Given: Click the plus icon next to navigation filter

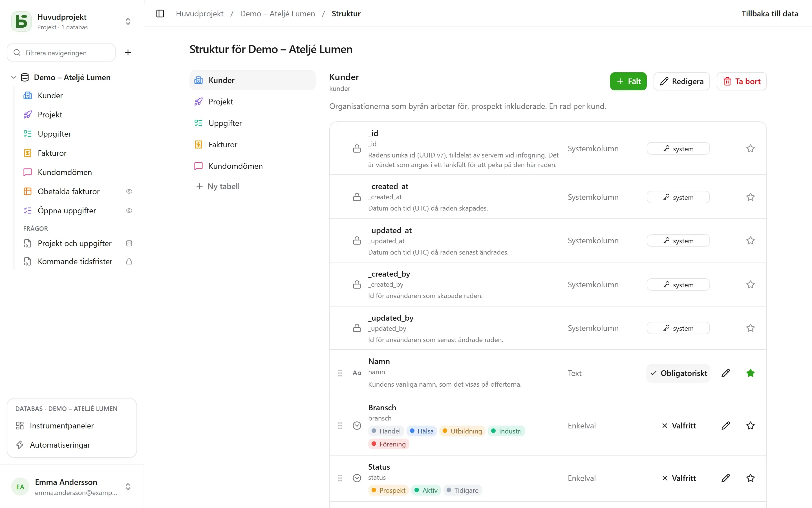Looking at the screenshot, I should tap(128, 52).
